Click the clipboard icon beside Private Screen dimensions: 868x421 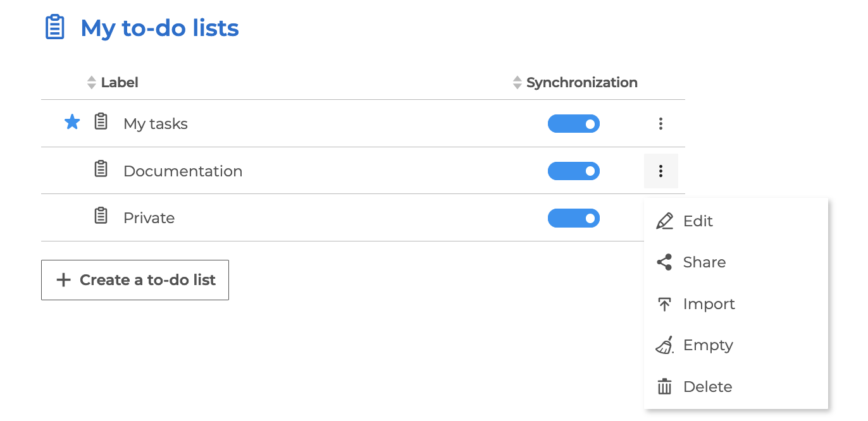coord(101,216)
